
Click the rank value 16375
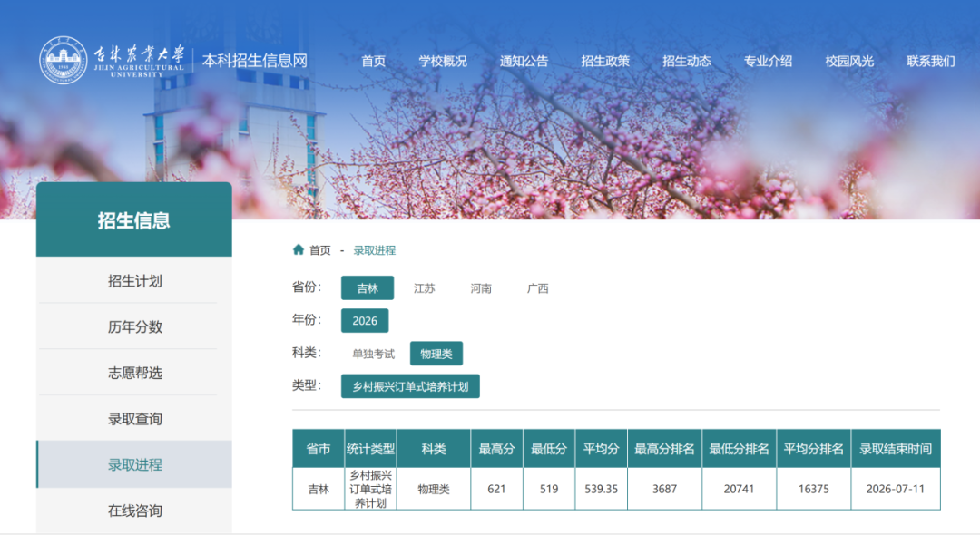pos(813,489)
